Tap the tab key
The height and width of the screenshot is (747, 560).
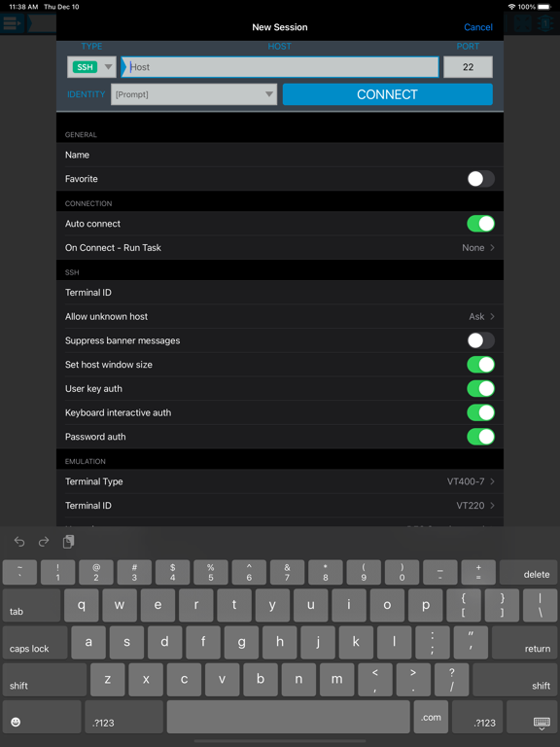click(32, 605)
